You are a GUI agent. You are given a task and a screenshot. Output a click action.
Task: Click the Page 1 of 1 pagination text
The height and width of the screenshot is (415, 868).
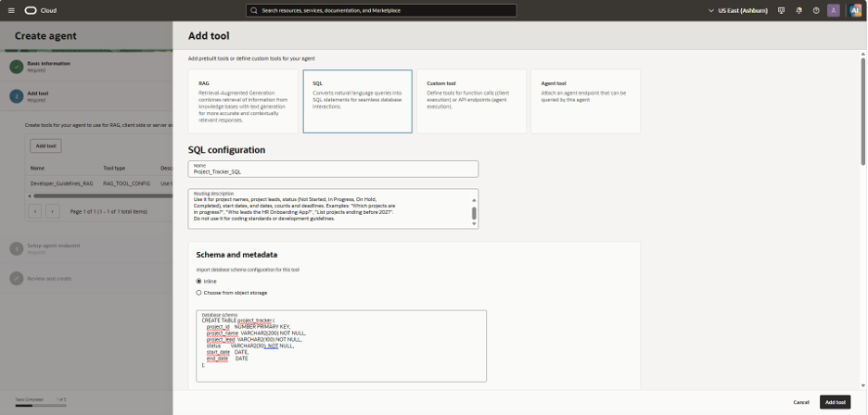pos(108,211)
